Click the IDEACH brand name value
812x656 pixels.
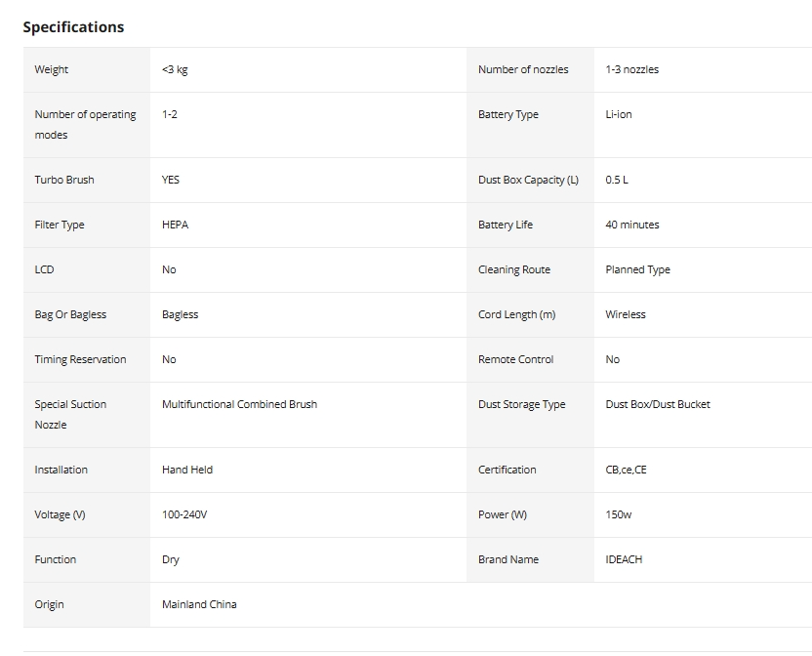click(x=624, y=559)
